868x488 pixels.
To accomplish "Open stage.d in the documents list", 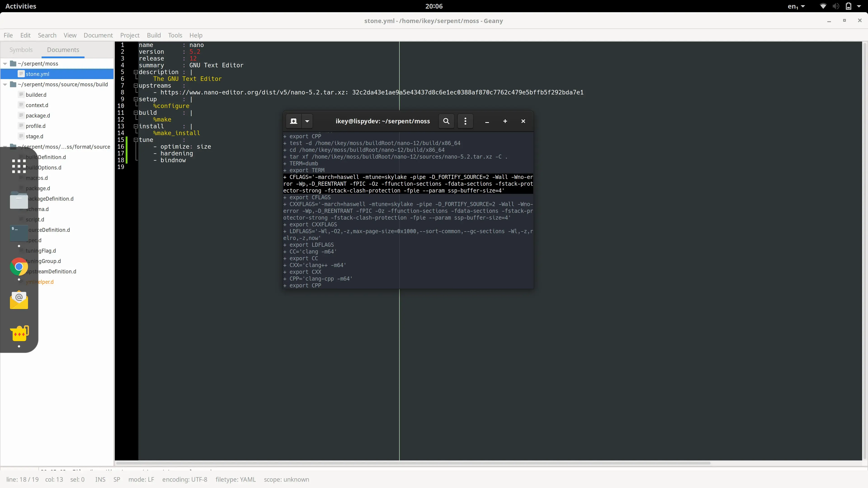I will click(34, 136).
